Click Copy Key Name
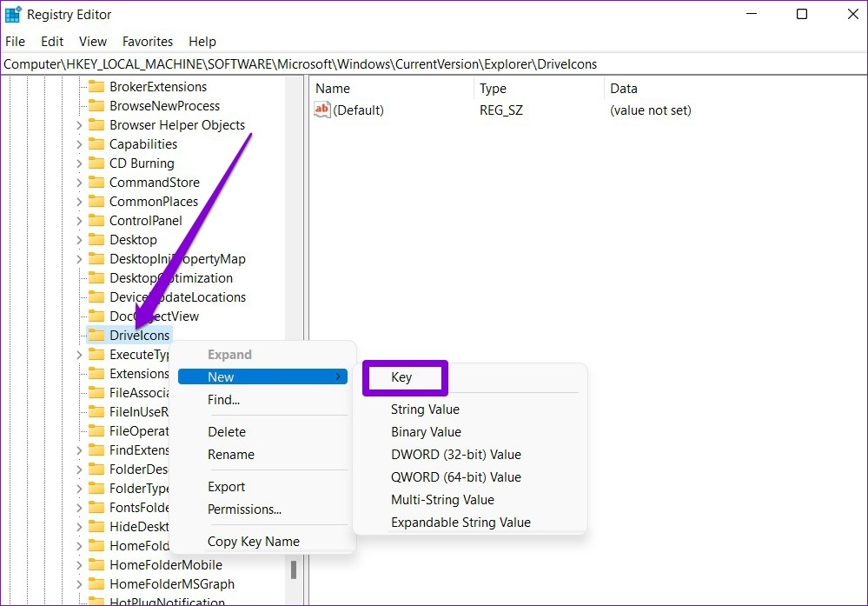 254,542
